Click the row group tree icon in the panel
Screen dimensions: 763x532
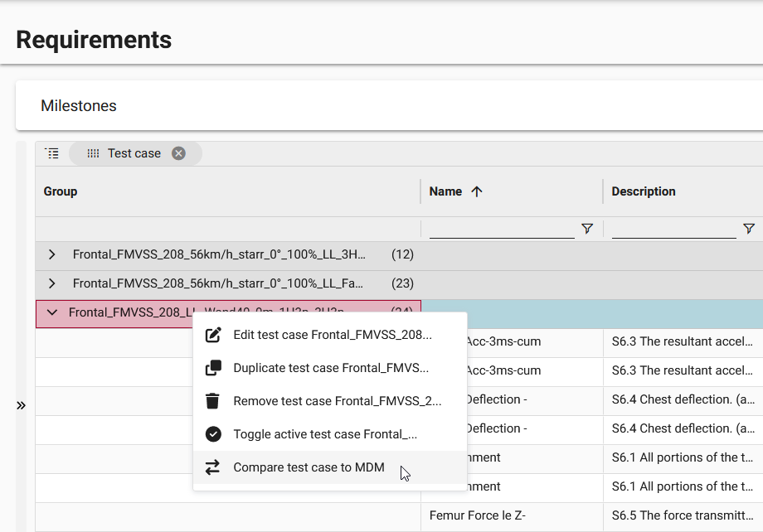[x=52, y=153]
